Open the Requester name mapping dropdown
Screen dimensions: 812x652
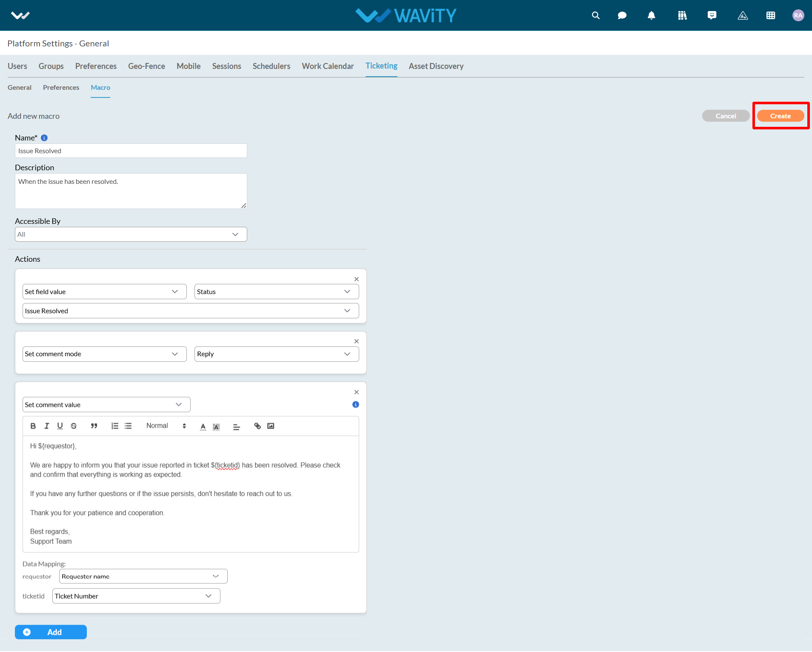click(x=143, y=576)
